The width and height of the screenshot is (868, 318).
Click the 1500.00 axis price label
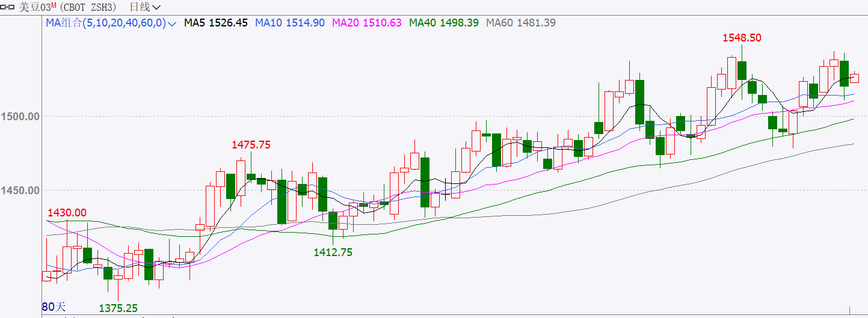click(20, 116)
